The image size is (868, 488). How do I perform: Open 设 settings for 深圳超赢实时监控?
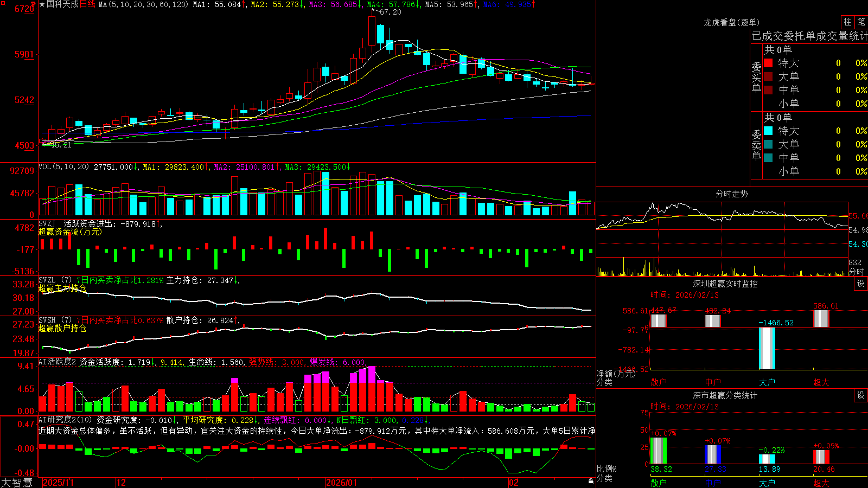click(x=861, y=284)
